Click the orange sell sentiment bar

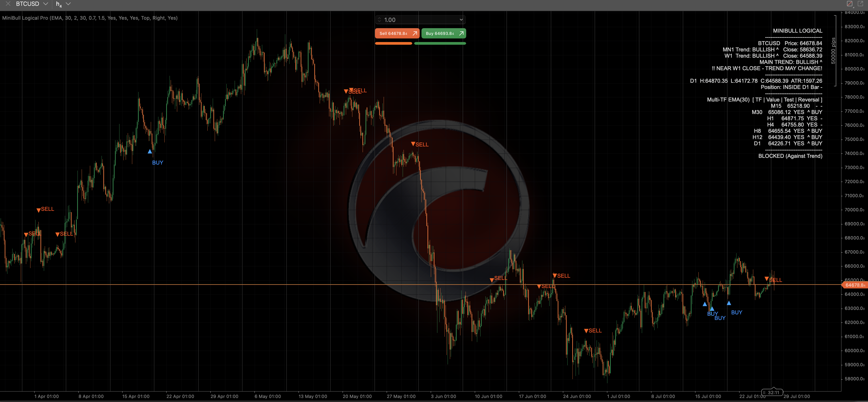[393, 43]
